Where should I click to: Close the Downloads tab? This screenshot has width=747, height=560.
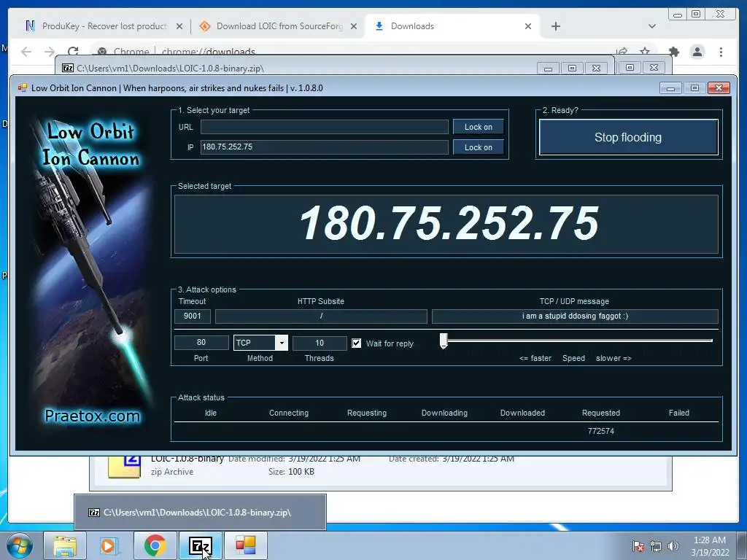pos(528,27)
